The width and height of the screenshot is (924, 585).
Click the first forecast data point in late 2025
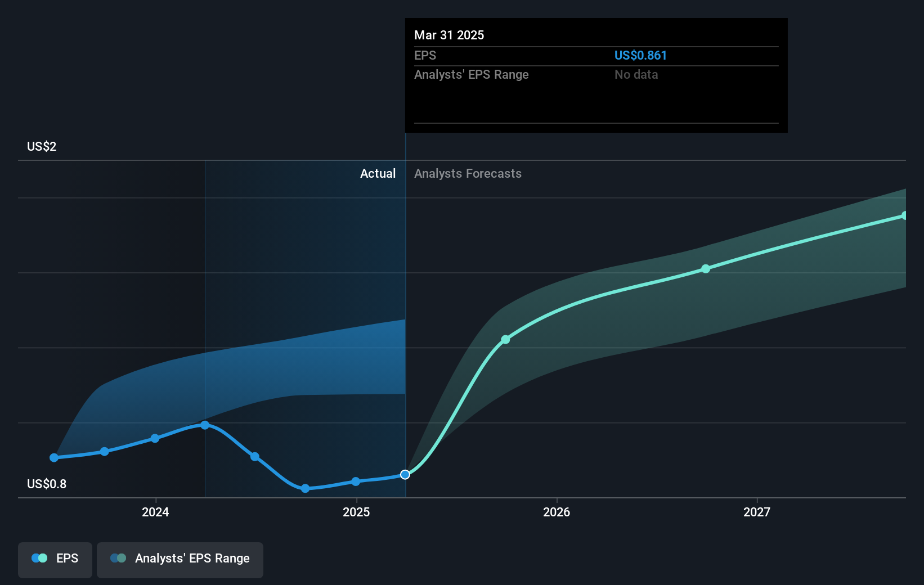tap(505, 340)
